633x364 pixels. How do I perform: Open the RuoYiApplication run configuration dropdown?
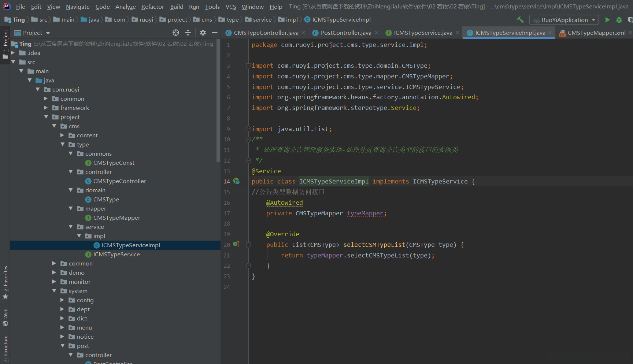[564, 20]
